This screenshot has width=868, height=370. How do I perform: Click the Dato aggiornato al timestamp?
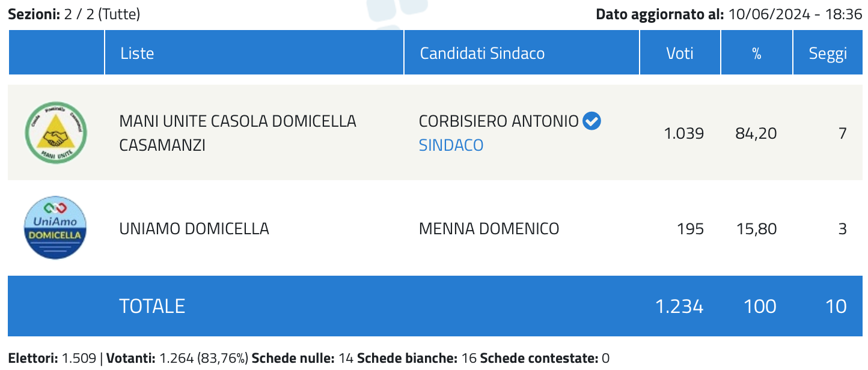click(729, 14)
